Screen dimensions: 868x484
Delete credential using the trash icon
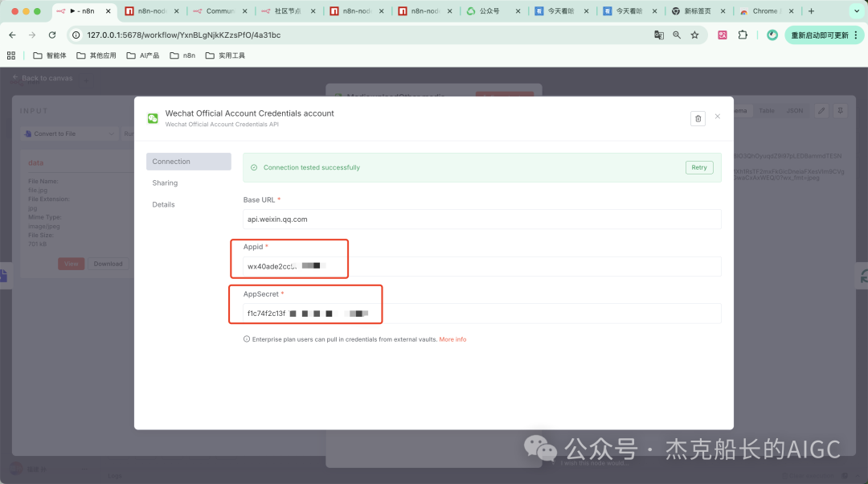698,118
